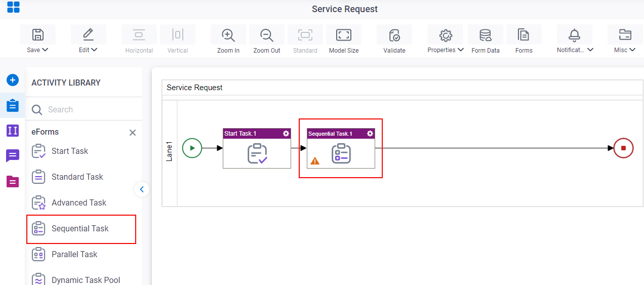The image size is (644, 285).
Task: Click the Standard size icon
Action: coord(305,35)
